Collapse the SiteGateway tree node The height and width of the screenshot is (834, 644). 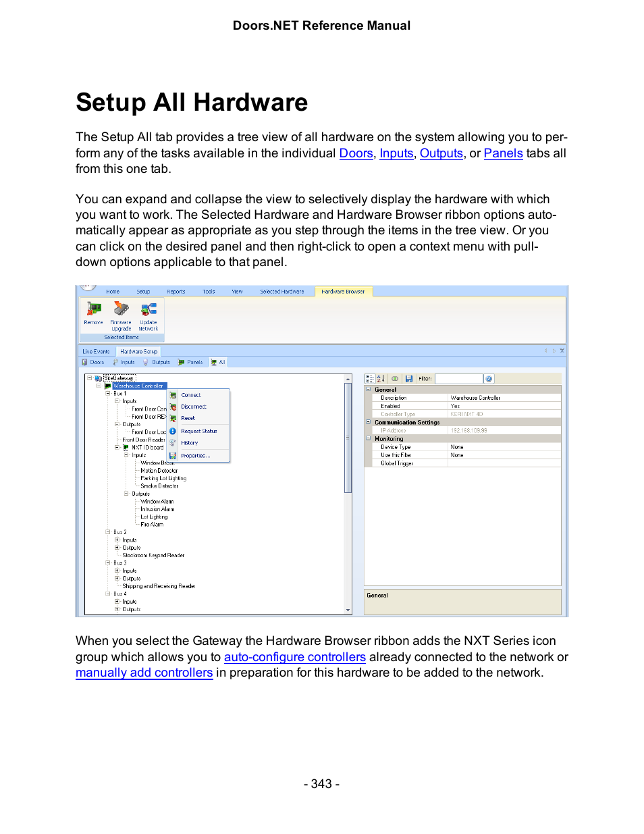90,378
